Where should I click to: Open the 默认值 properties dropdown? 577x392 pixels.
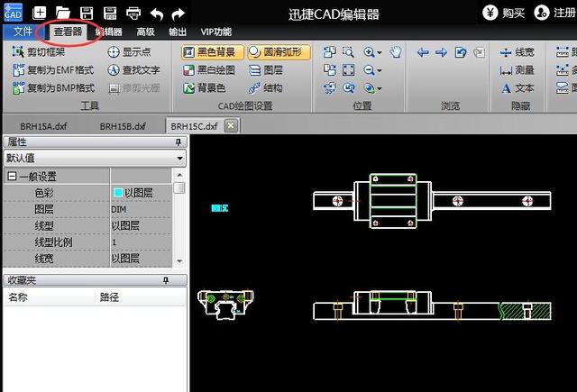click(x=95, y=158)
